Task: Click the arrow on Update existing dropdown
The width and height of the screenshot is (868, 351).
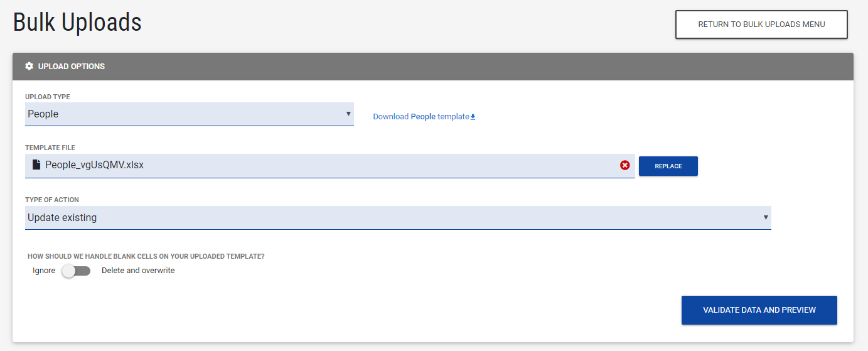Action: pos(766,218)
